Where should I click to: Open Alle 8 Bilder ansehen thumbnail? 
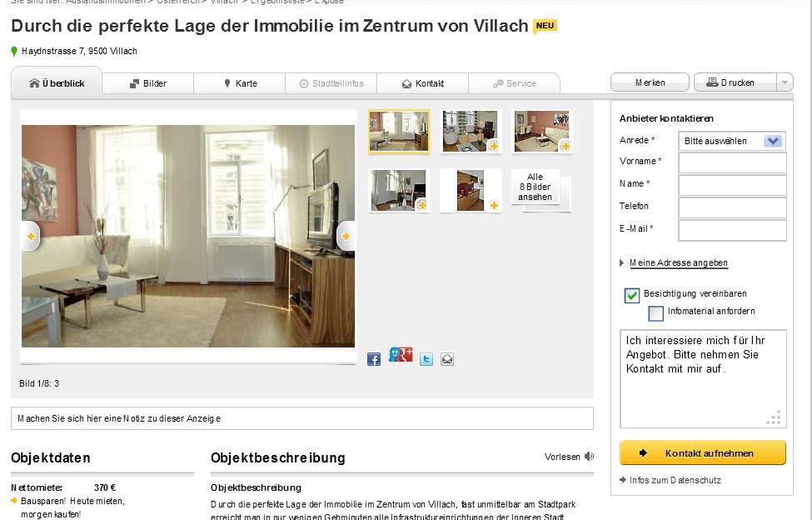tap(536, 187)
